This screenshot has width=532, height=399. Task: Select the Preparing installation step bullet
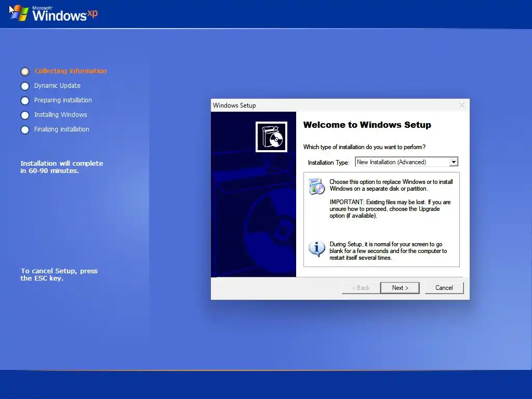coord(25,101)
